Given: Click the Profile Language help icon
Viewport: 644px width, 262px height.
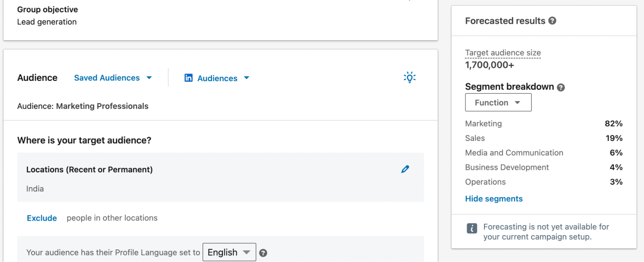Looking at the screenshot, I should tap(263, 253).
